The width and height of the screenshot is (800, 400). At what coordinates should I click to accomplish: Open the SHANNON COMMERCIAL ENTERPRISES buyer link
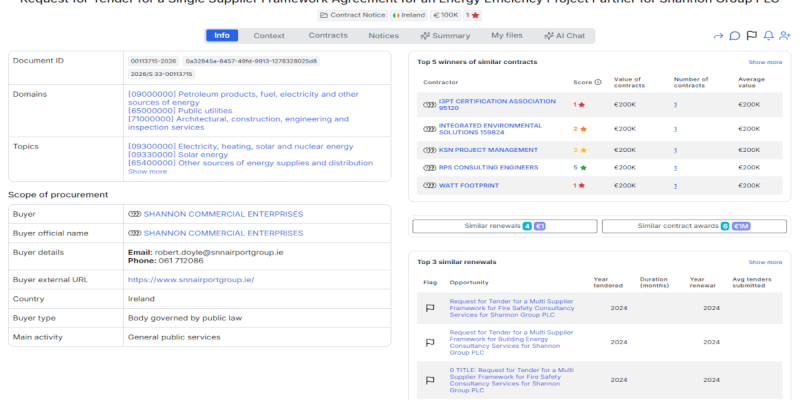tap(223, 214)
